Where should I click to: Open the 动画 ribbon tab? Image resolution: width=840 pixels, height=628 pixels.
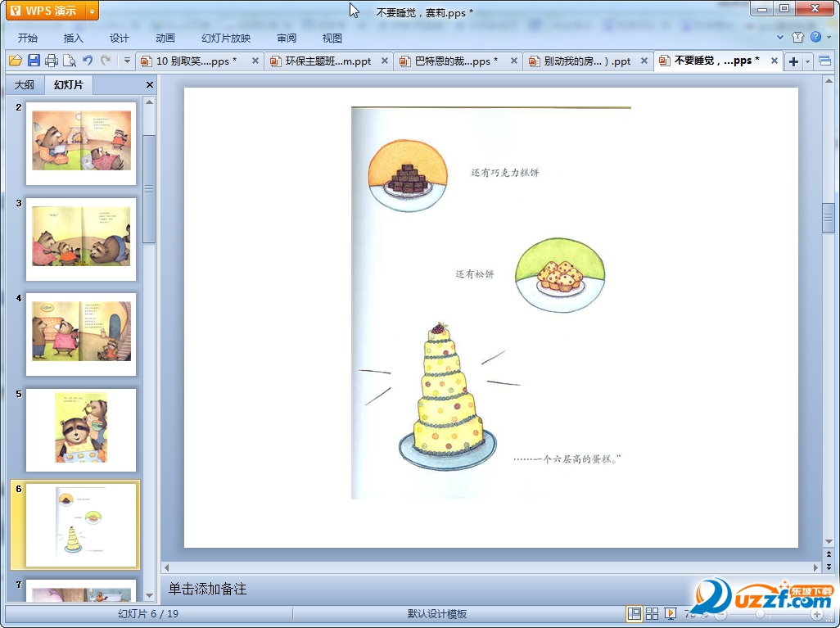165,38
